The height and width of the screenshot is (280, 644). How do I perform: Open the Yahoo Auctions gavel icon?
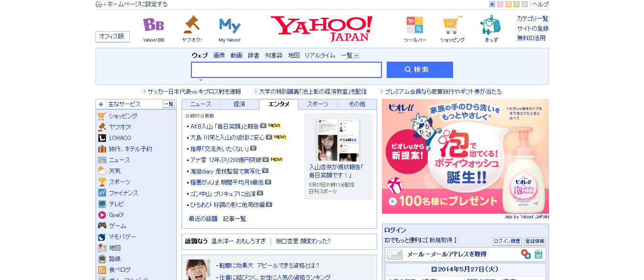[191, 25]
